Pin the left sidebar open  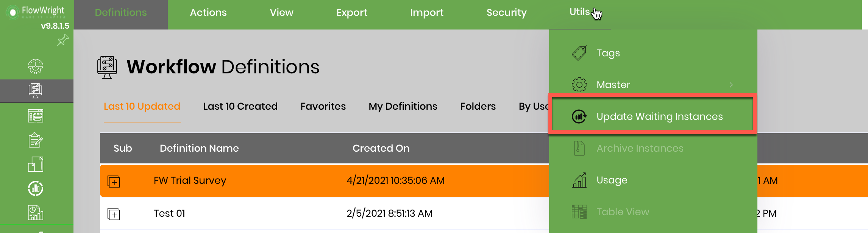(63, 40)
